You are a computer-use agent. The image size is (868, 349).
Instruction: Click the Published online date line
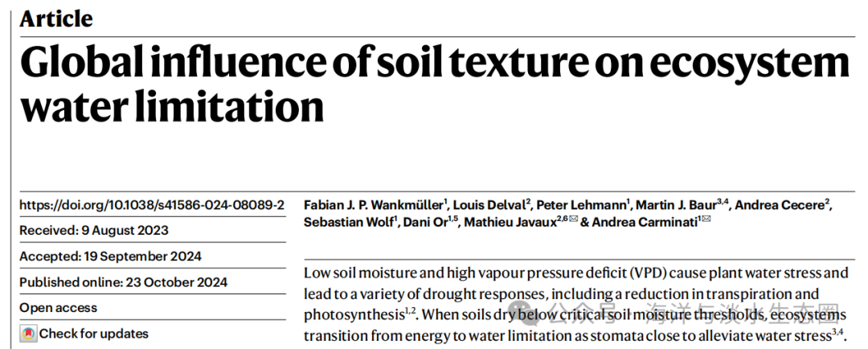click(x=123, y=282)
